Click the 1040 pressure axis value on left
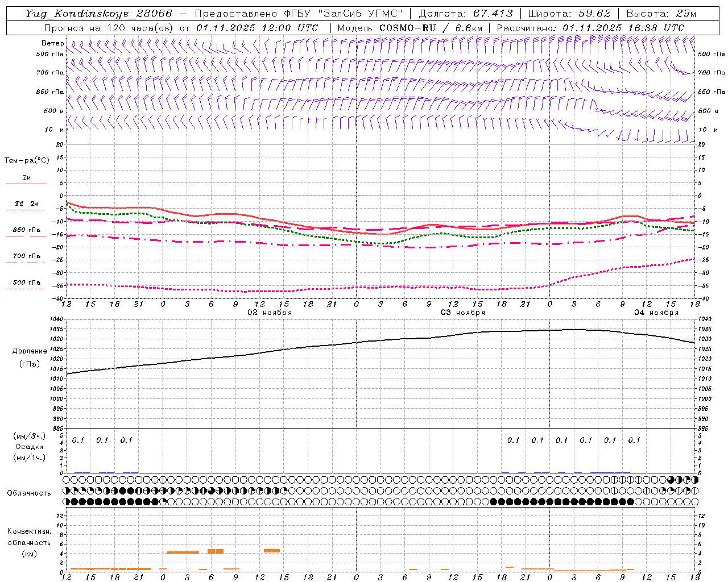This screenshot has width=728, height=582. coord(57,319)
